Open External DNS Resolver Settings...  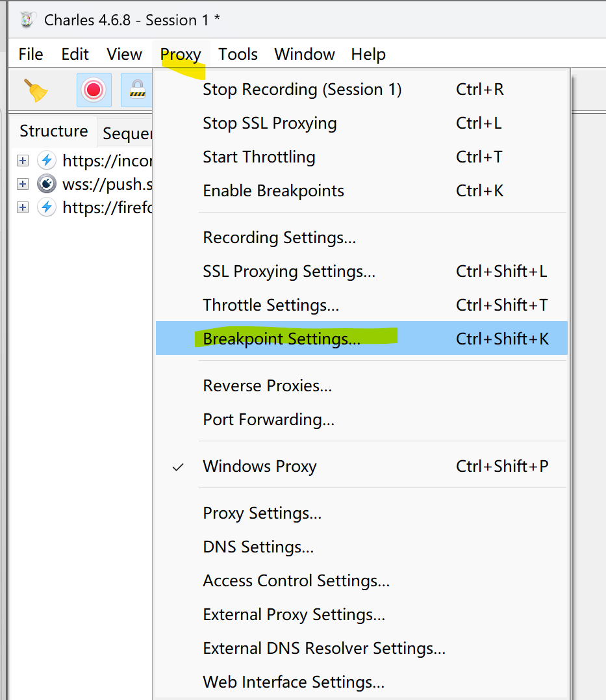[362, 649]
